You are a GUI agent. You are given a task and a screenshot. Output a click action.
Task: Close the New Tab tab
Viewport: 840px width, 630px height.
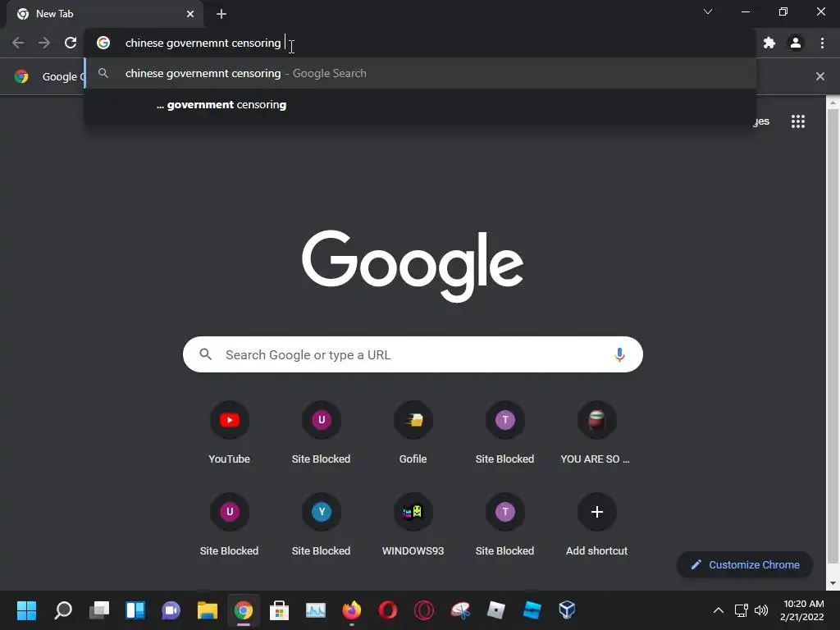point(190,14)
